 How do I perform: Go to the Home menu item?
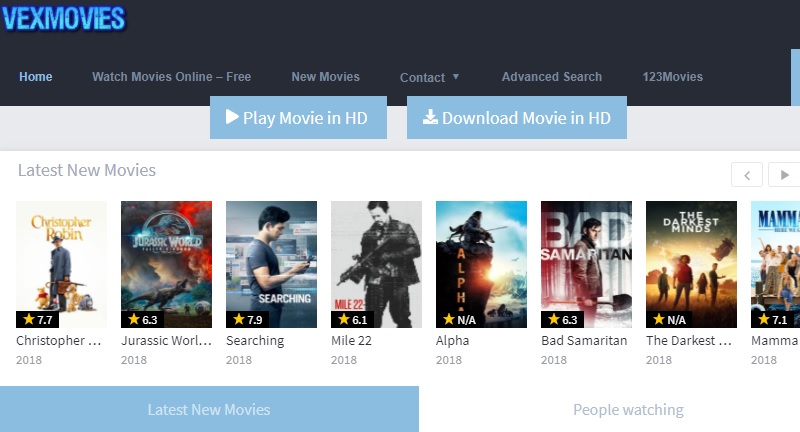(36, 77)
